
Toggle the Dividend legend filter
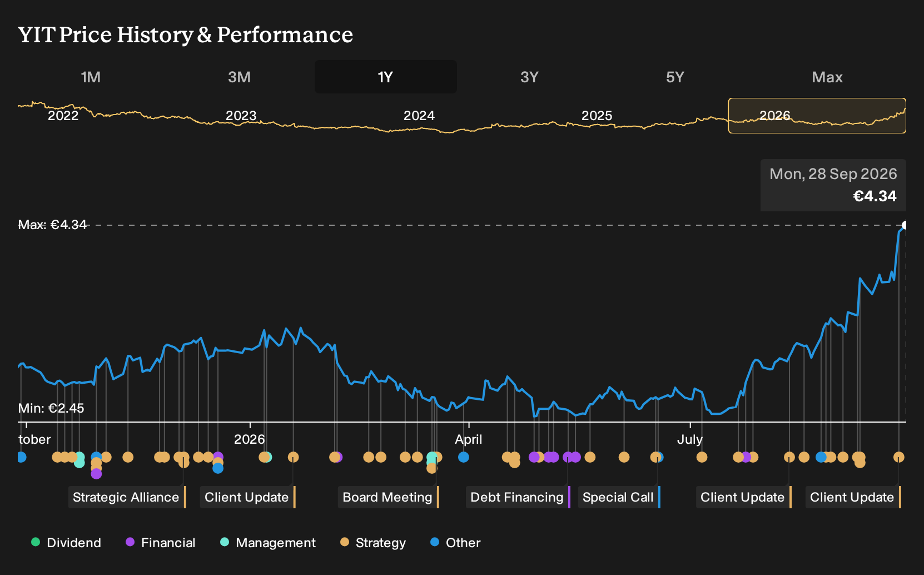pyautogui.click(x=66, y=543)
